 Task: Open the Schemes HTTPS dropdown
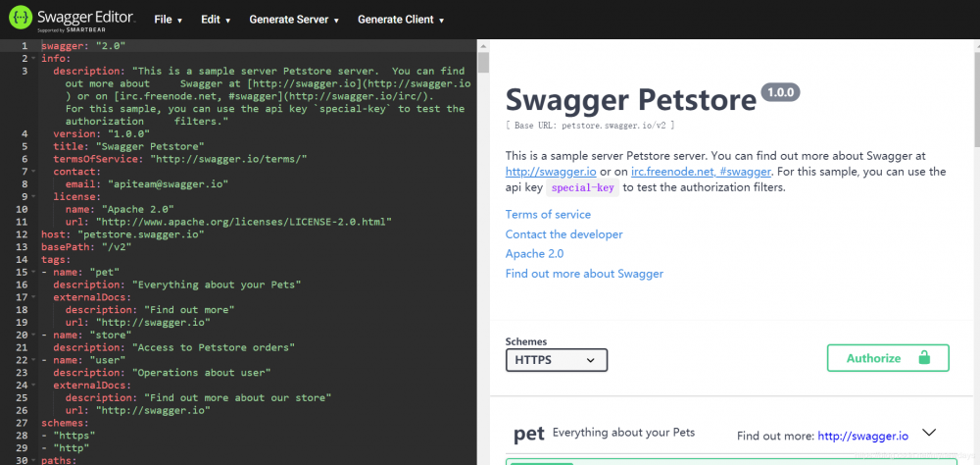[556, 360]
